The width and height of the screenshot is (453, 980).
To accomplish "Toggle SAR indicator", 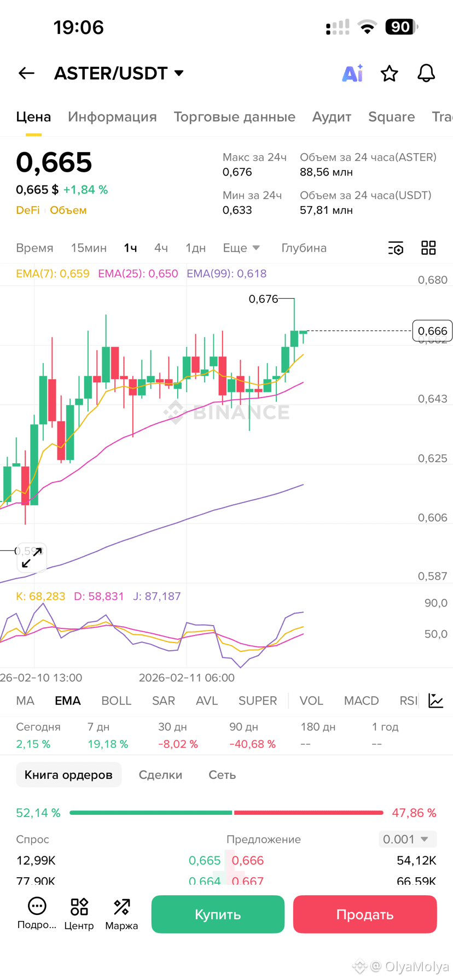I will [x=164, y=701].
